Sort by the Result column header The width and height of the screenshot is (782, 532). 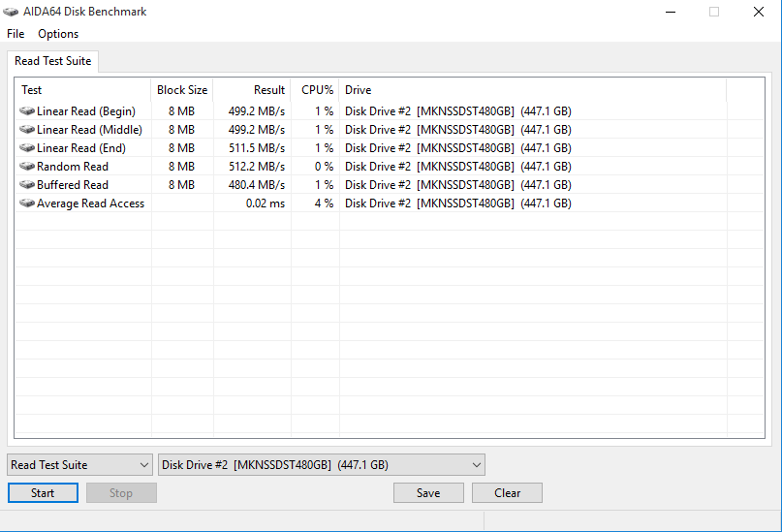pos(252,90)
